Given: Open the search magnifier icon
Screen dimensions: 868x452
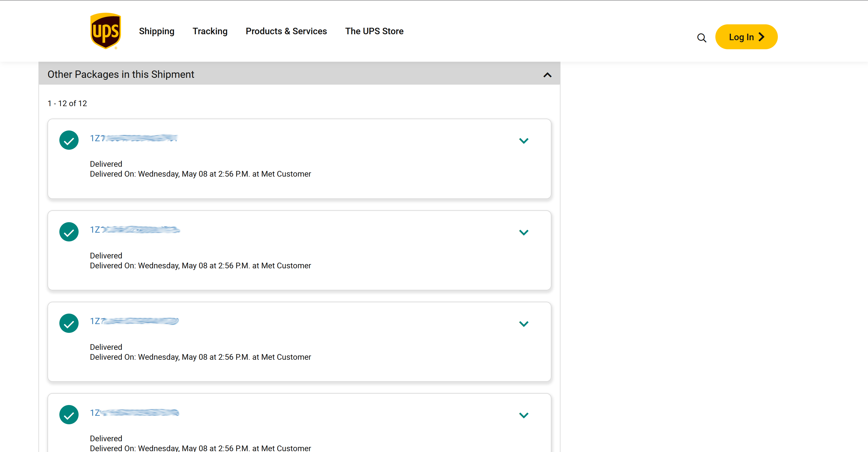Looking at the screenshot, I should (702, 38).
